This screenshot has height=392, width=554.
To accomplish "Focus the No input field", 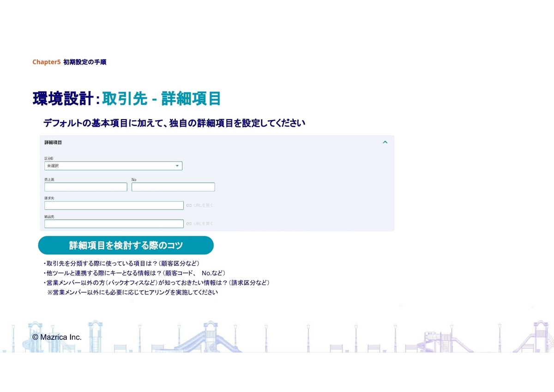I will click(x=173, y=187).
